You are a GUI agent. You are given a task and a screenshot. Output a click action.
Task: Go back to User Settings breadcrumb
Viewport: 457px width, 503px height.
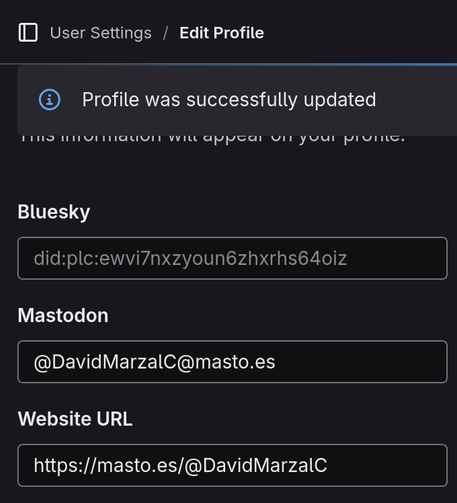(x=101, y=33)
